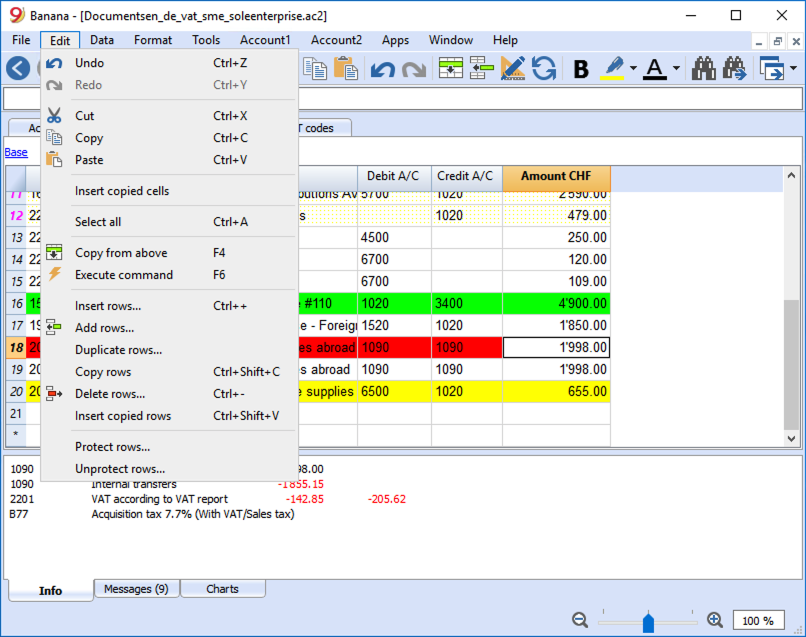Choose Unprotect rows... in the menu
Screen dimensions: 806x637
[x=169, y=469]
